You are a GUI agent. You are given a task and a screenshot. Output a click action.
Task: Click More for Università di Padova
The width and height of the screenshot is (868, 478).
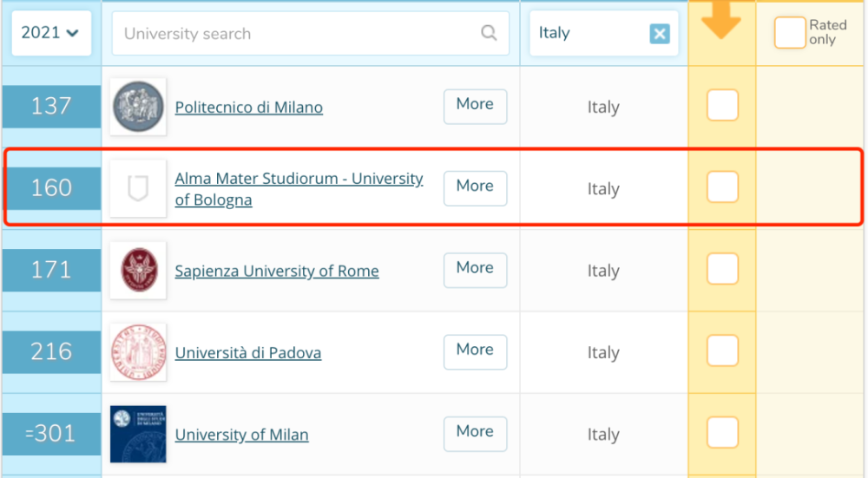click(475, 352)
